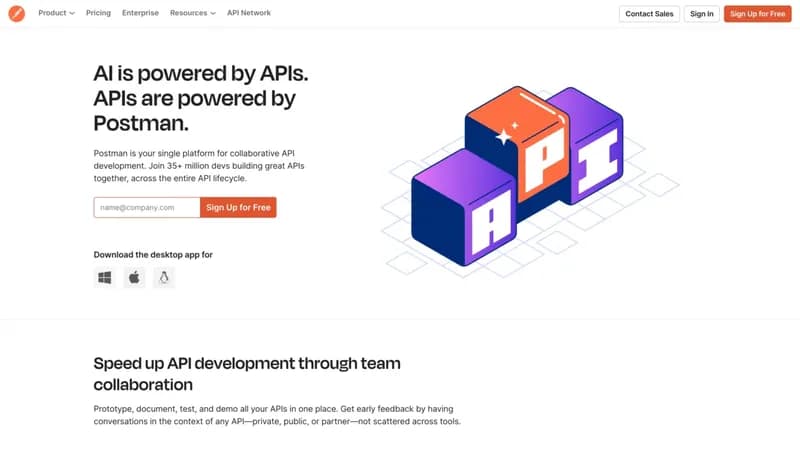Expand the Product dropdown menu
The height and width of the screenshot is (458, 800).
(56, 13)
